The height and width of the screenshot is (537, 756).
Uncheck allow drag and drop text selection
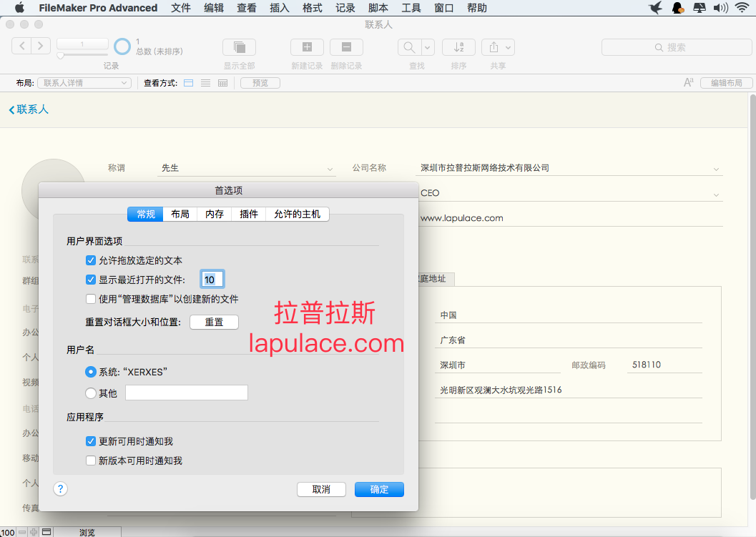tap(91, 260)
